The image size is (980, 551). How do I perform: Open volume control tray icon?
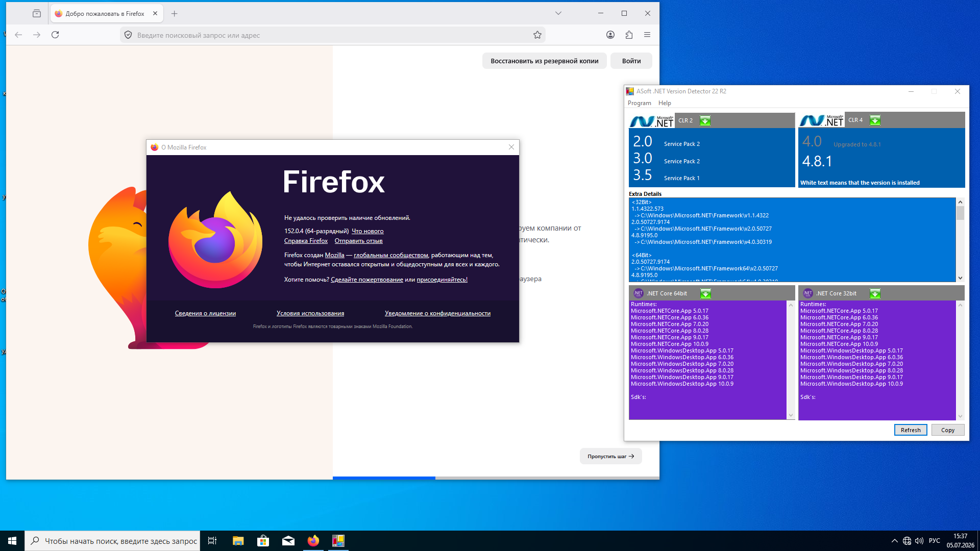pos(919,541)
